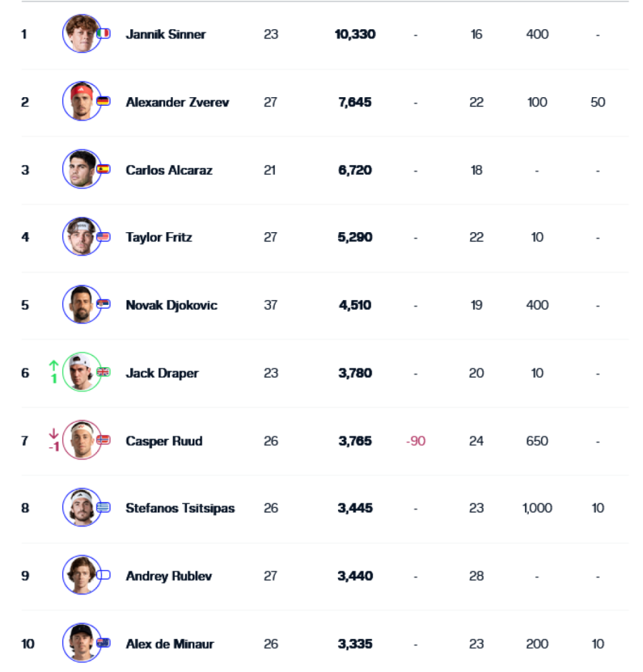
Task: Click Taylor Fritz's avatar photo
Action: click(x=80, y=237)
